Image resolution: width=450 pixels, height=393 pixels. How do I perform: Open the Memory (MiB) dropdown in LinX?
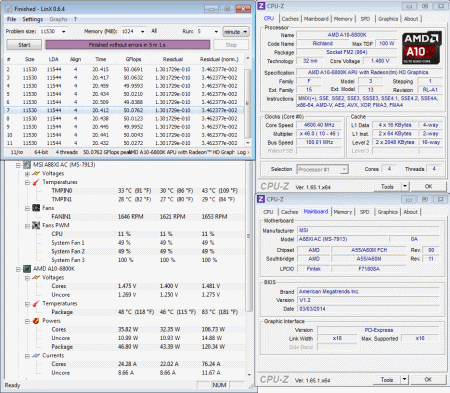(x=143, y=32)
